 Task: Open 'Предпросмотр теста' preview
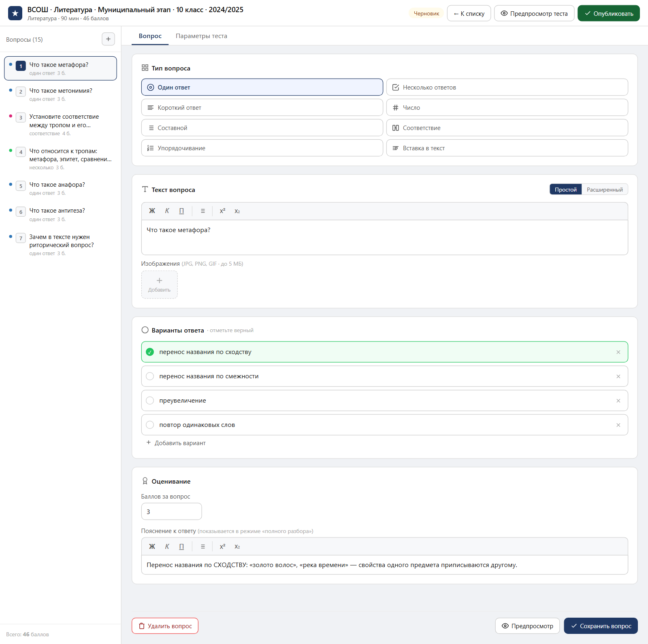tap(534, 13)
